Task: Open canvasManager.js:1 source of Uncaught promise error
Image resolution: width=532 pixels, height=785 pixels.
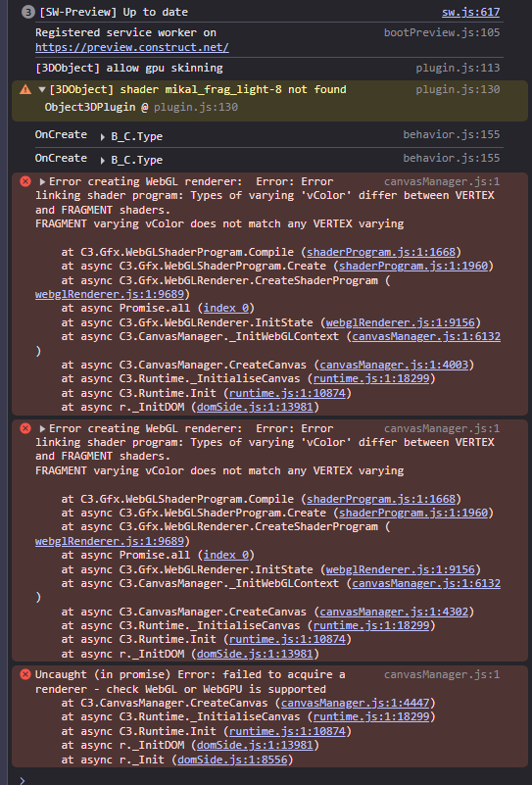Action: tap(442, 675)
